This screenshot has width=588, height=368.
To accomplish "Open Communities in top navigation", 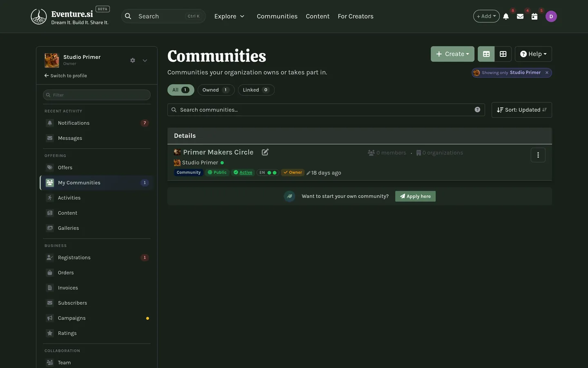I will (x=277, y=16).
